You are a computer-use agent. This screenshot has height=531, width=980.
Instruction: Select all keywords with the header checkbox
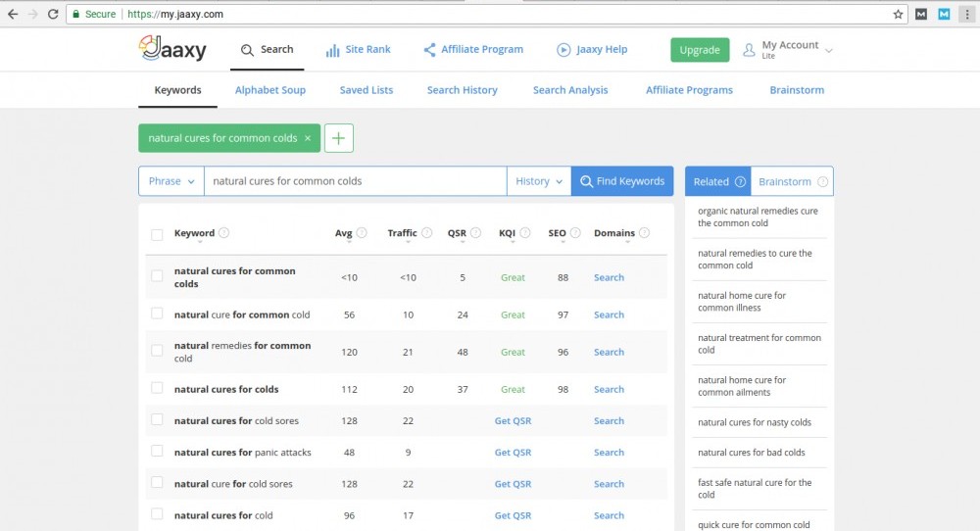(157, 234)
